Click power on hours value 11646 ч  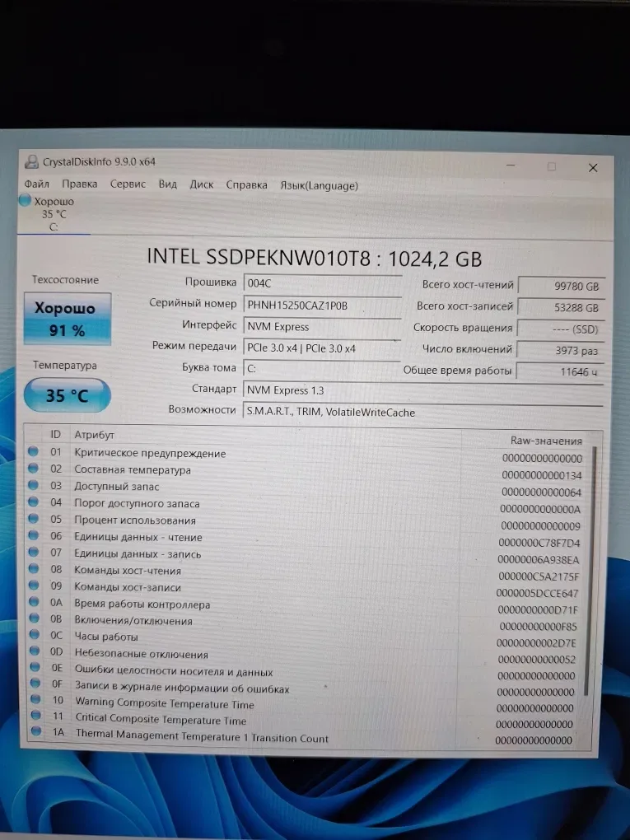point(560,371)
